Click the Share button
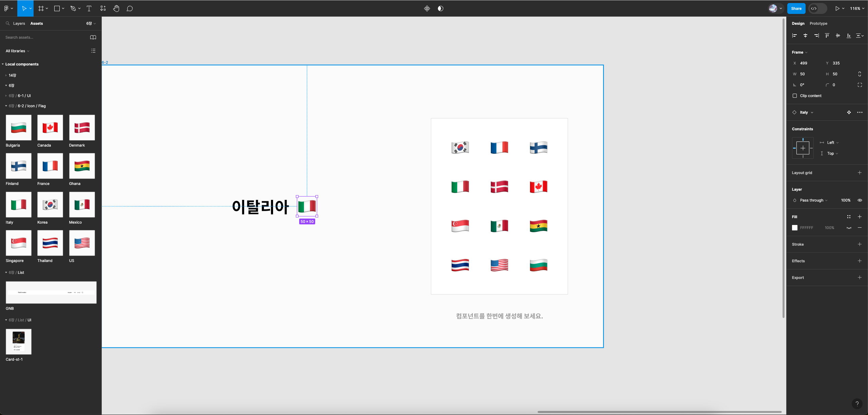Viewport: 868px width, 415px height. pyautogui.click(x=796, y=8)
